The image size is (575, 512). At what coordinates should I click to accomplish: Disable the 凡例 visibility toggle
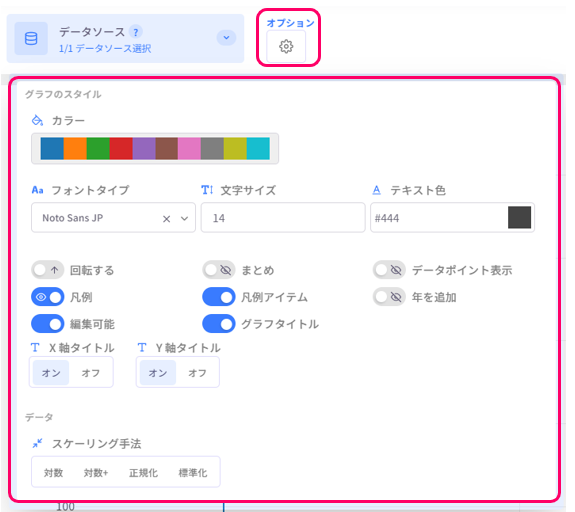click(47, 297)
